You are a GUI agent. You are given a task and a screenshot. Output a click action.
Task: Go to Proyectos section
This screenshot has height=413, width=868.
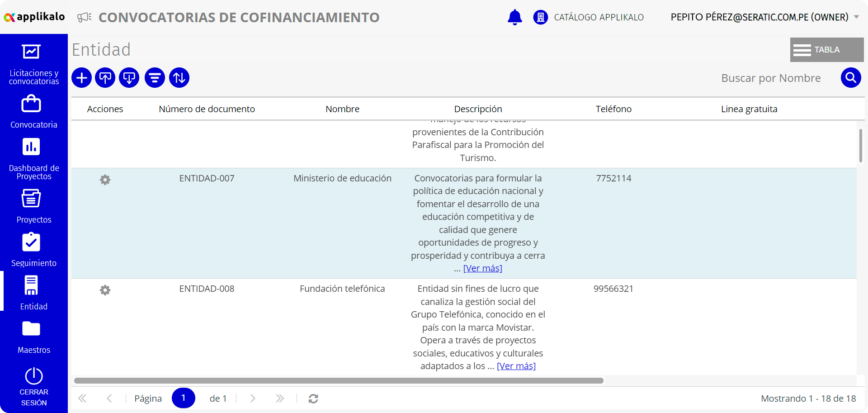[x=34, y=207]
